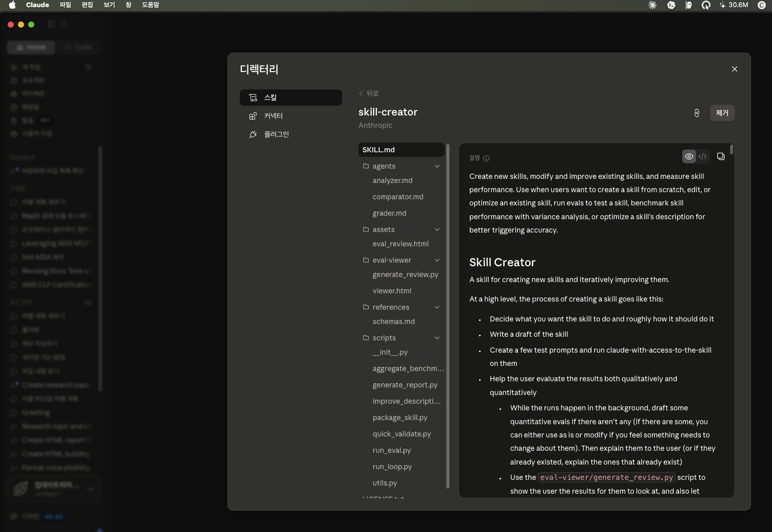Click the starburst icon in the menu bar
The image size is (772, 532).
(x=652, y=5)
